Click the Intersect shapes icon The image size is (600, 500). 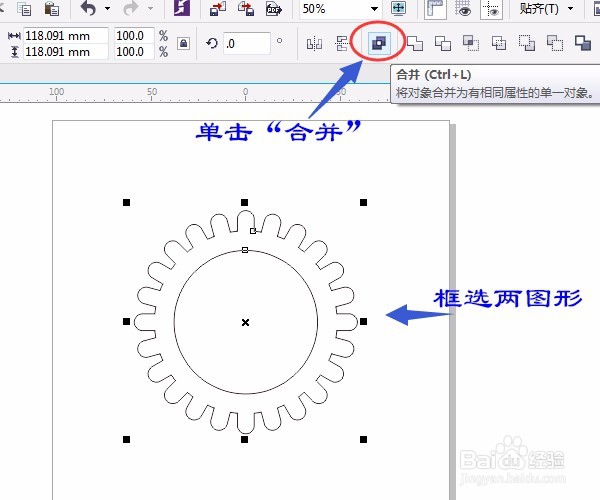tap(471, 43)
